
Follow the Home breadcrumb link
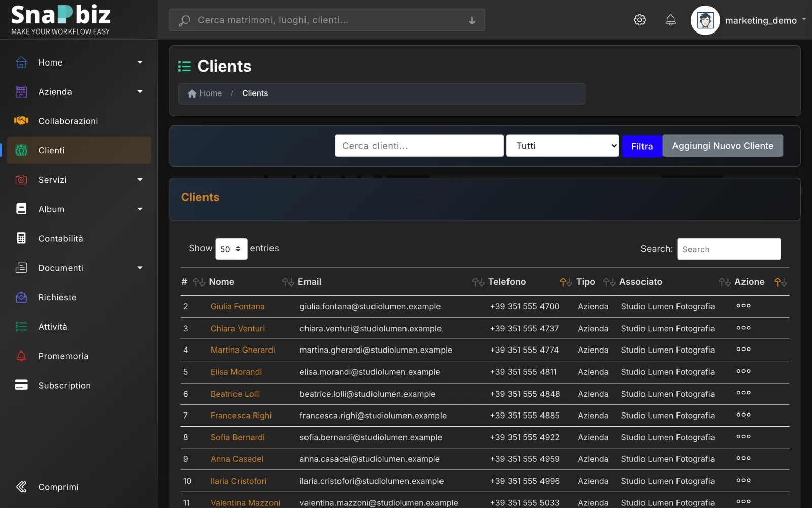point(205,93)
